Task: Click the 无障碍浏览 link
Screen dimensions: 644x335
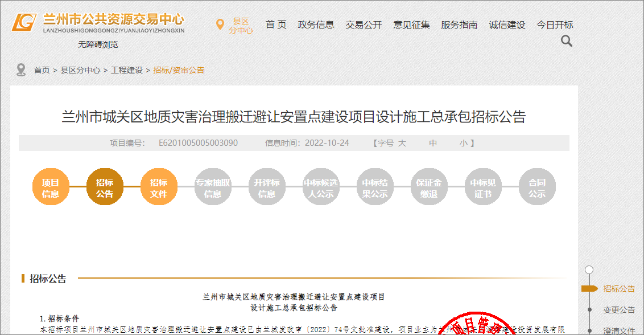Action: (98, 44)
